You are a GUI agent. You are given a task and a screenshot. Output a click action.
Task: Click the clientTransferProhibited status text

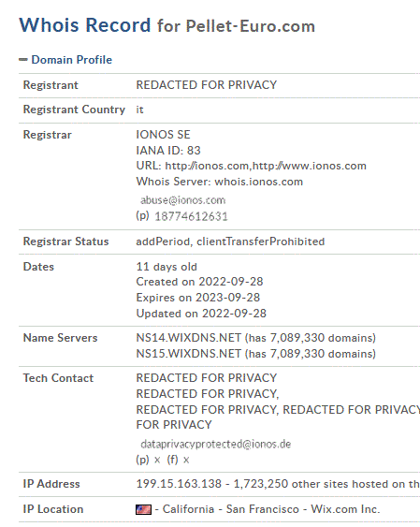[261, 242]
